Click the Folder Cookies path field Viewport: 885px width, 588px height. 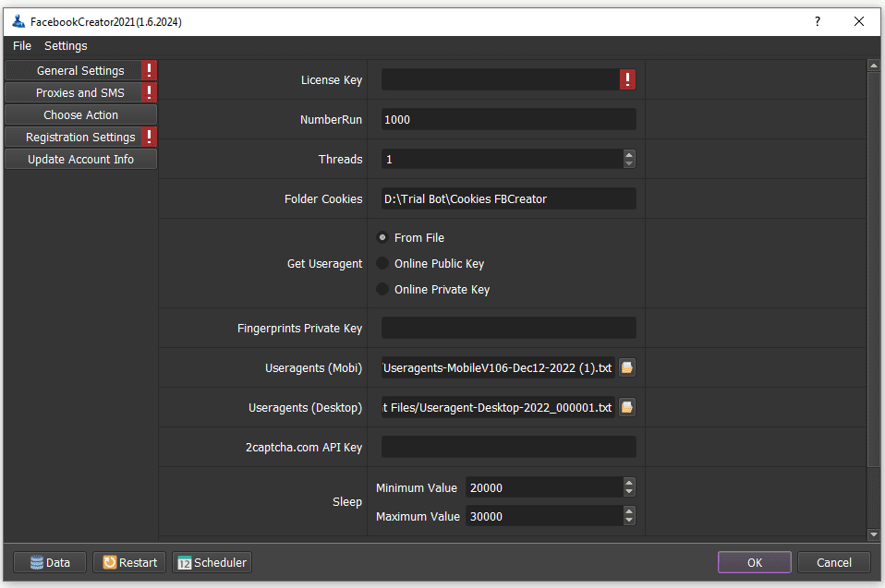[x=508, y=198]
